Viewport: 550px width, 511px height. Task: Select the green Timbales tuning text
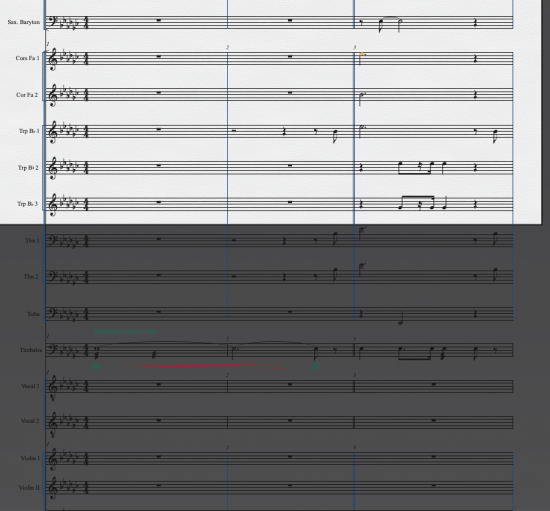point(125,331)
